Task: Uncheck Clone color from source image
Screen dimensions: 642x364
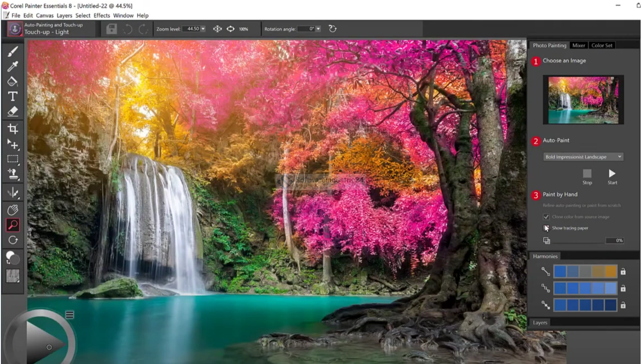Action: click(546, 217)
